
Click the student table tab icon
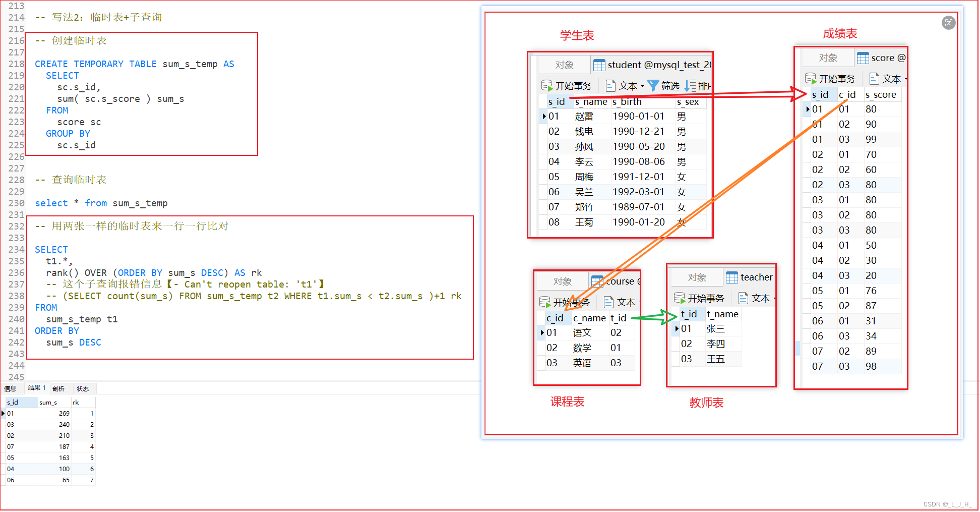(599, 65)
